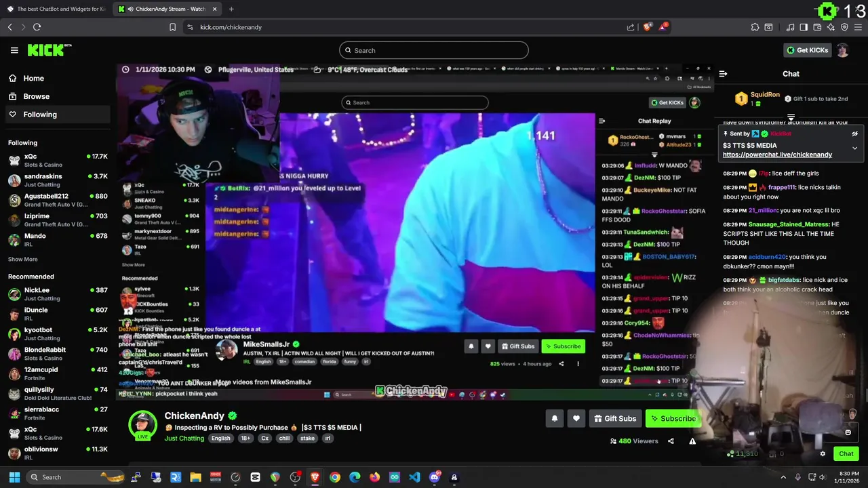
Task: Switch to ChatBot and Widgets browser tab
Action: 56,9
